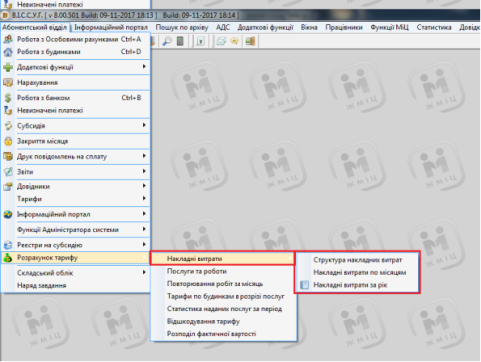Click the mail envelopes toolbar icon
Viewport: 481px width, 362px height.
coord(221,41)
